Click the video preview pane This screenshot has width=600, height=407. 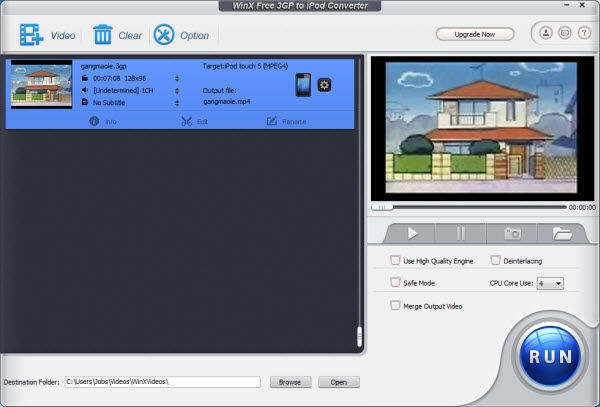coord(482,128)
